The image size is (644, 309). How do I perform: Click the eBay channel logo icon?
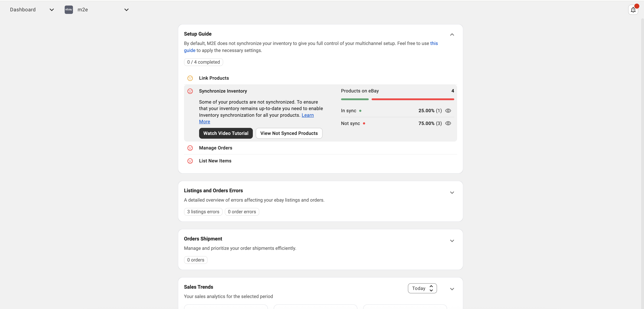click(x=69, y=10)
